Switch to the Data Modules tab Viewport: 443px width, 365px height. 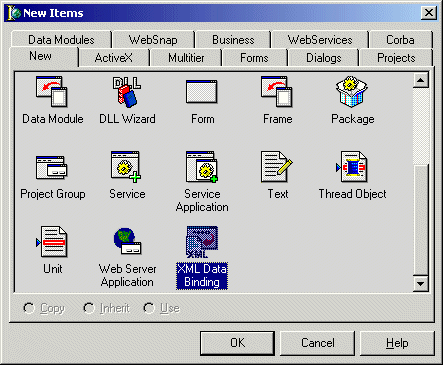click(x=61, y=40)
